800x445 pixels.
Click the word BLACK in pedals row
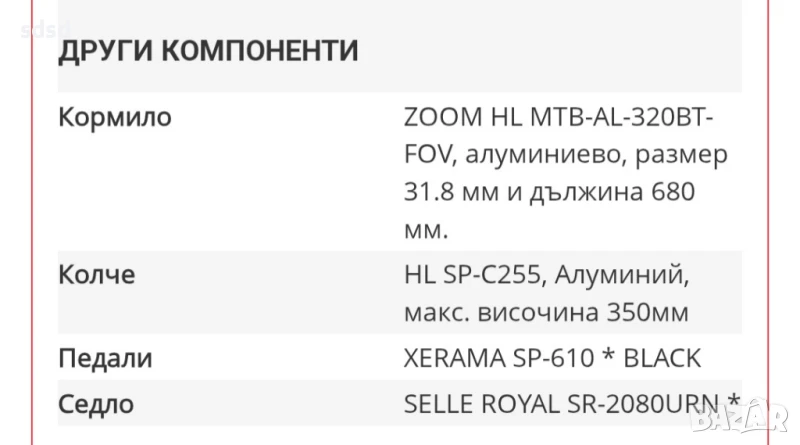652,358
